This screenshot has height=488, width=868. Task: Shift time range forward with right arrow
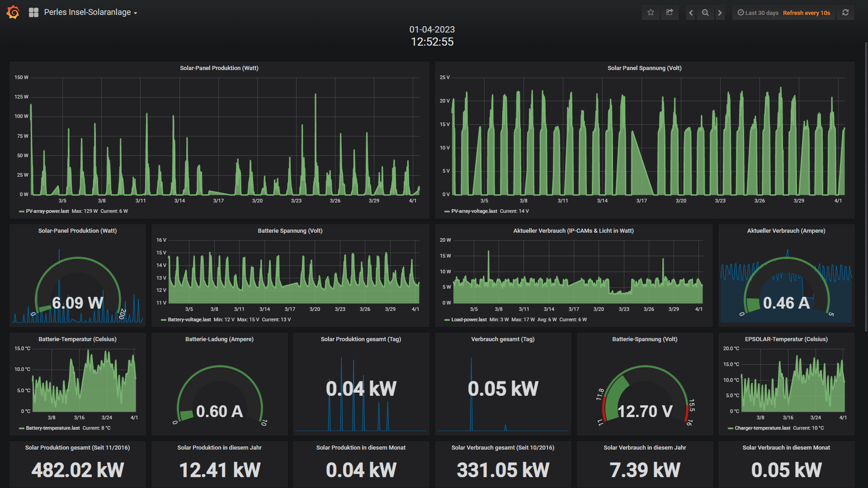pyautogui.click(x=720, y=13)
